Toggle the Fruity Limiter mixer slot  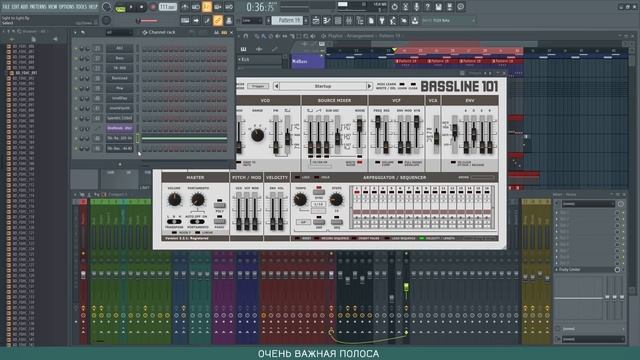(617, 270)
